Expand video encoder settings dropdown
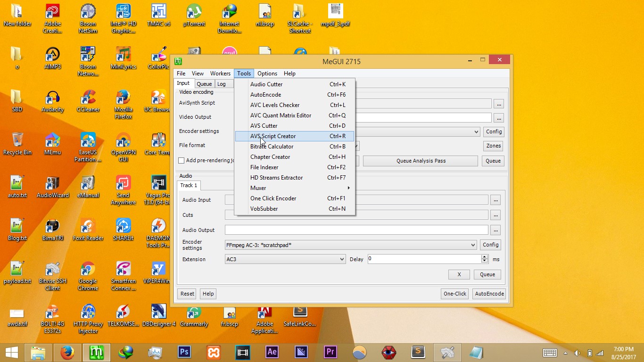Screen dimensions: 644x362 (x=476, y=132)
